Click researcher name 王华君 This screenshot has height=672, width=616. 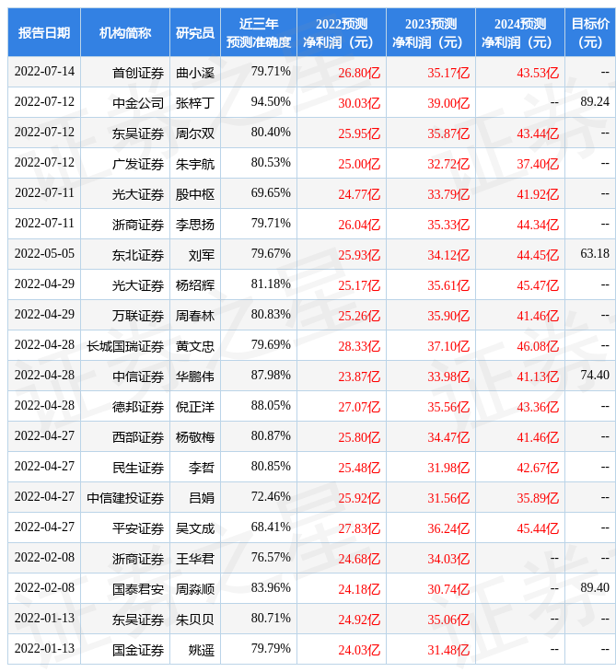click(195, 560)
